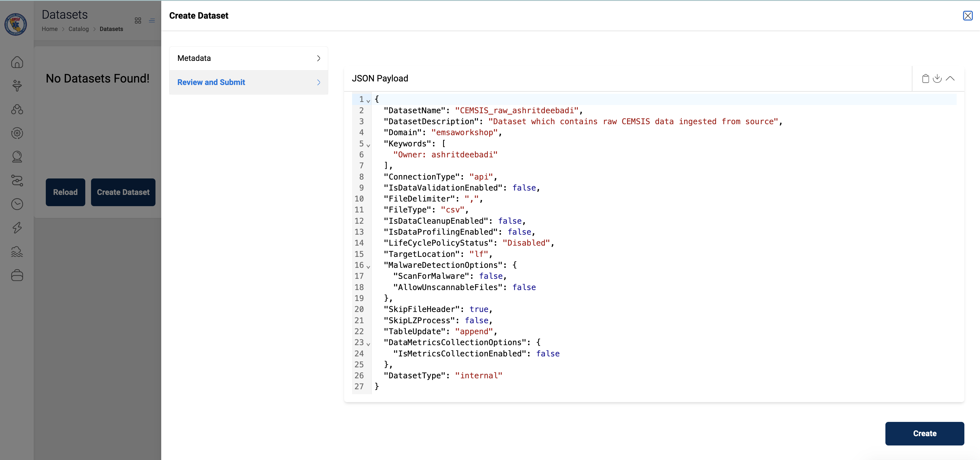Click the Domain value "emsaworkshop"
The width and height of the screenshot is (980, 460).
[464, 132]
